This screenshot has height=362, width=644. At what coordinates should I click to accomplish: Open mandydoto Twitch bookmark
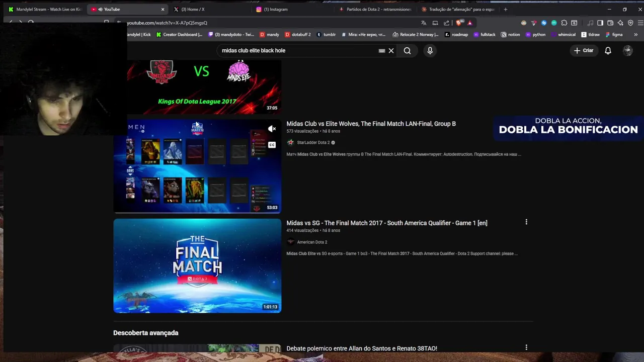click(x=231, y=35)
